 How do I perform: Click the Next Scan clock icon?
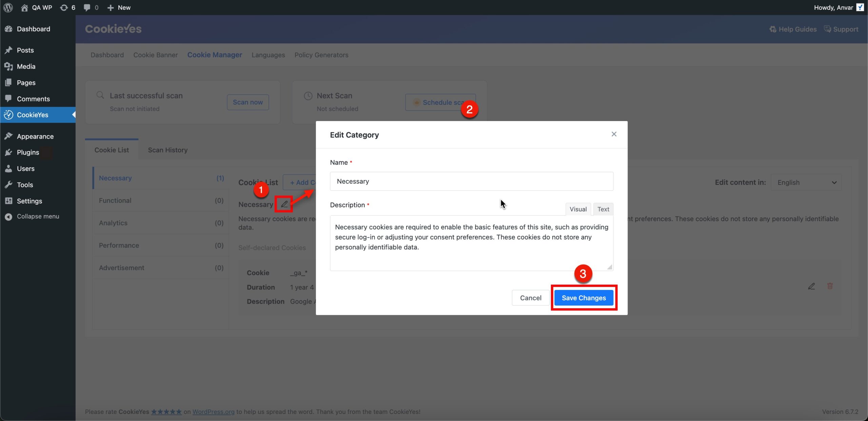pos(308,96)
